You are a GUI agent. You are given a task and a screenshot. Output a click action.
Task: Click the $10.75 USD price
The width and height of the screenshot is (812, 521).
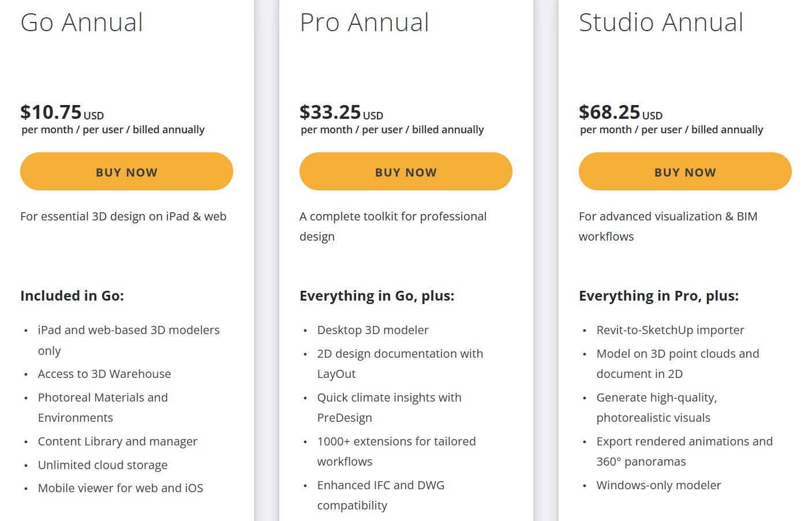[62, 112]
